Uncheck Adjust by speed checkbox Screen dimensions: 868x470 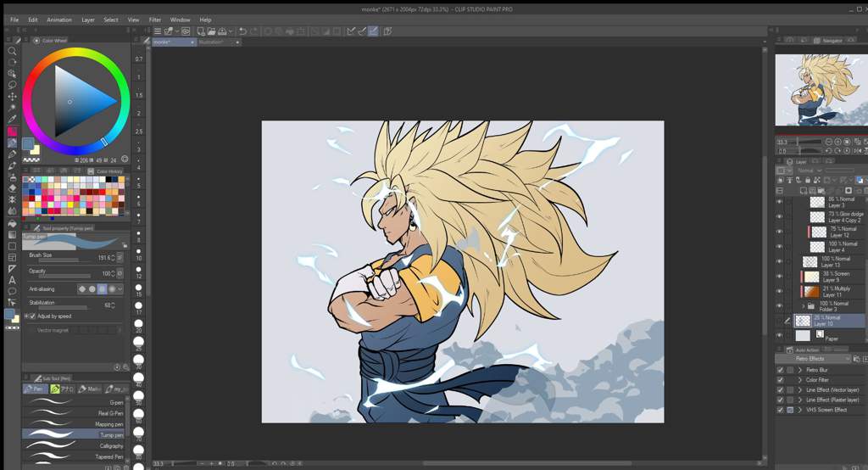[x=32, y=316]
